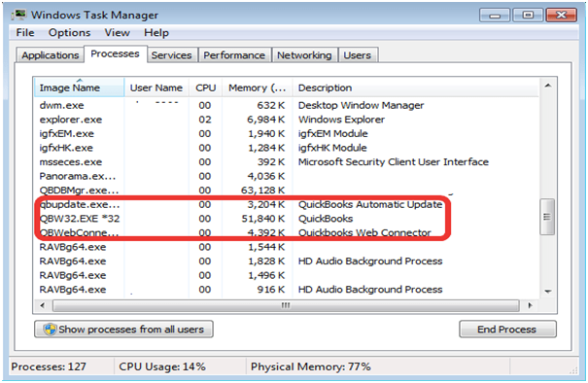
Task: Open the Options menu
Action: (x=69, y=33)
